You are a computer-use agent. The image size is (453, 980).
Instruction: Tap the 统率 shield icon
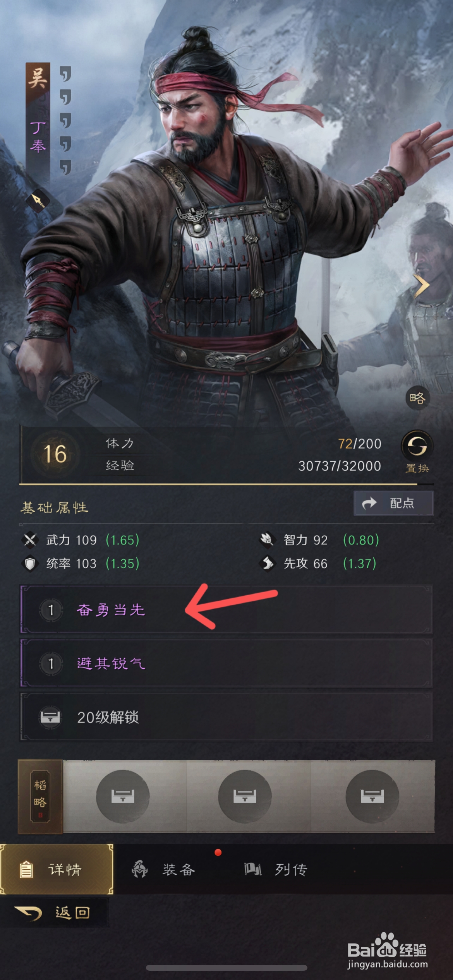point(30,564)
